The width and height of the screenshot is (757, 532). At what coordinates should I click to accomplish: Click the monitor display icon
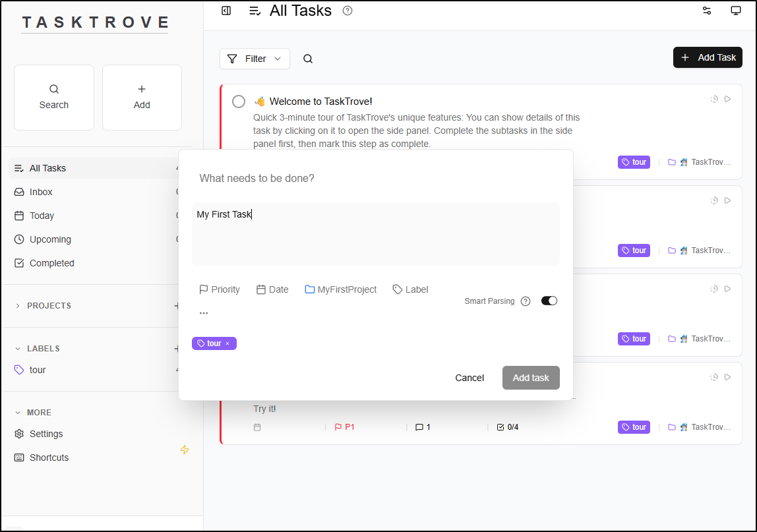pyautogui.click(x=736, y=11)
